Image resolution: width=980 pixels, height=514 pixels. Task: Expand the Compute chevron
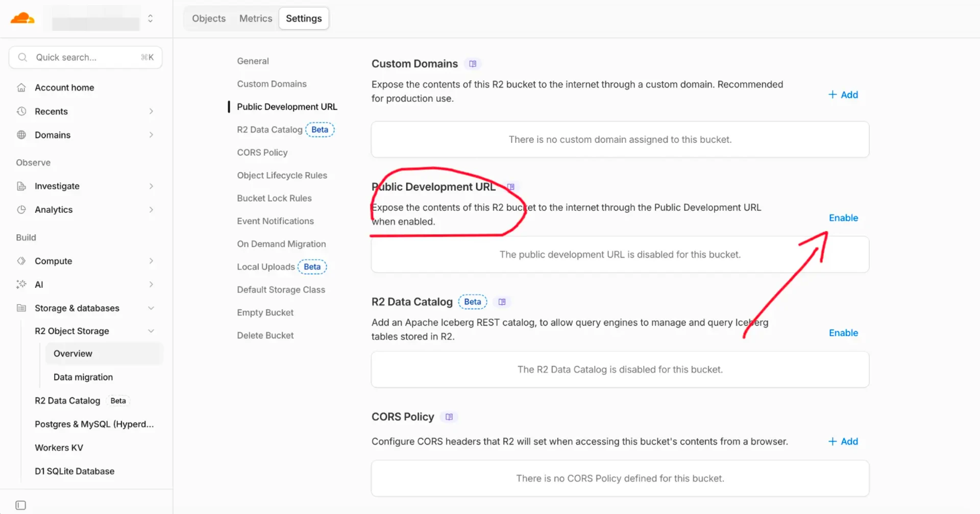pyautogui.click(x=151, y=261)
